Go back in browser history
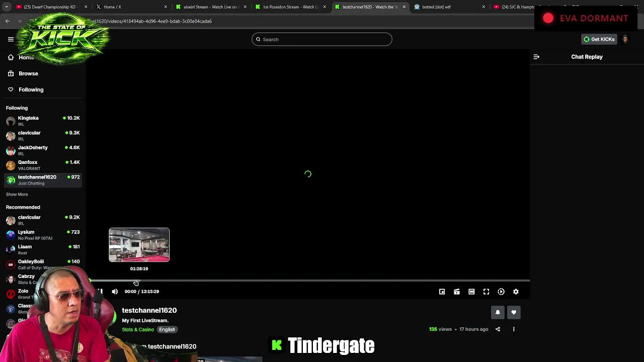The image size is (644, 362). [7, 21]
